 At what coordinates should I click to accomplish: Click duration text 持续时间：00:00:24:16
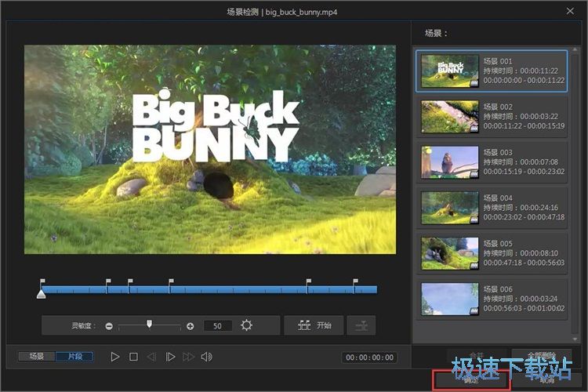[521, 208]
